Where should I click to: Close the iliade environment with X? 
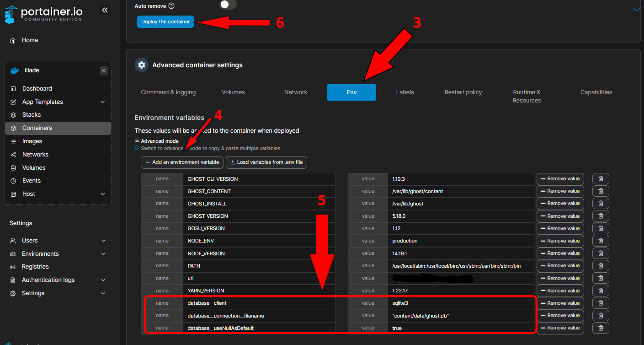[104, 70]
